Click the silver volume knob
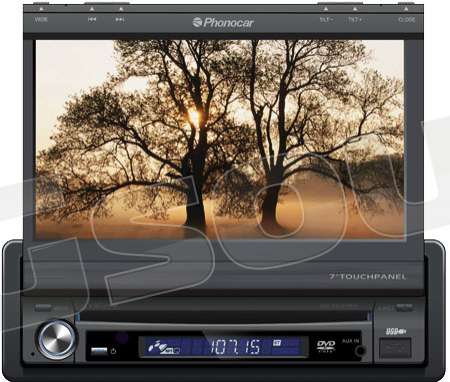This screenshot has height=382, width=450. [56, 340]
